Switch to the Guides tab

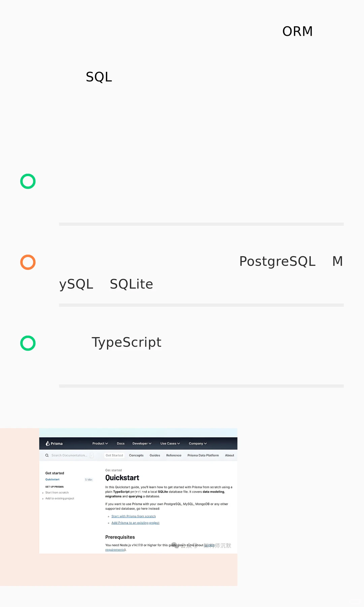point(155,455)
